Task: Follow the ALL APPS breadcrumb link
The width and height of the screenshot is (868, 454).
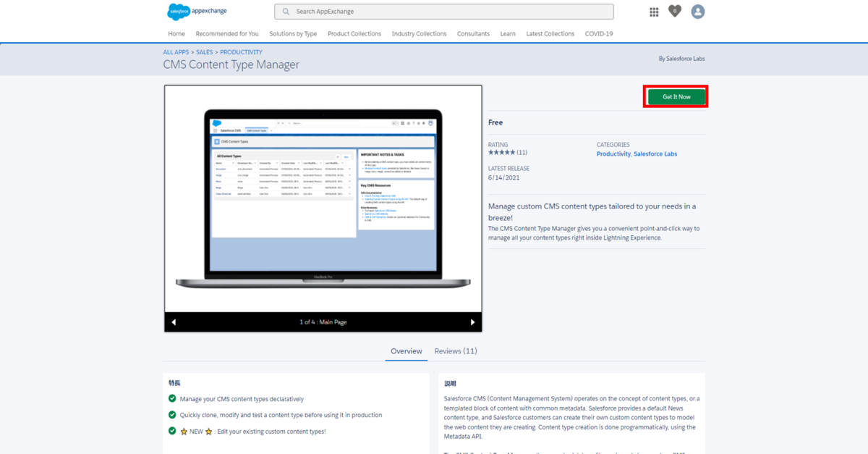Action: coord(176,52)
